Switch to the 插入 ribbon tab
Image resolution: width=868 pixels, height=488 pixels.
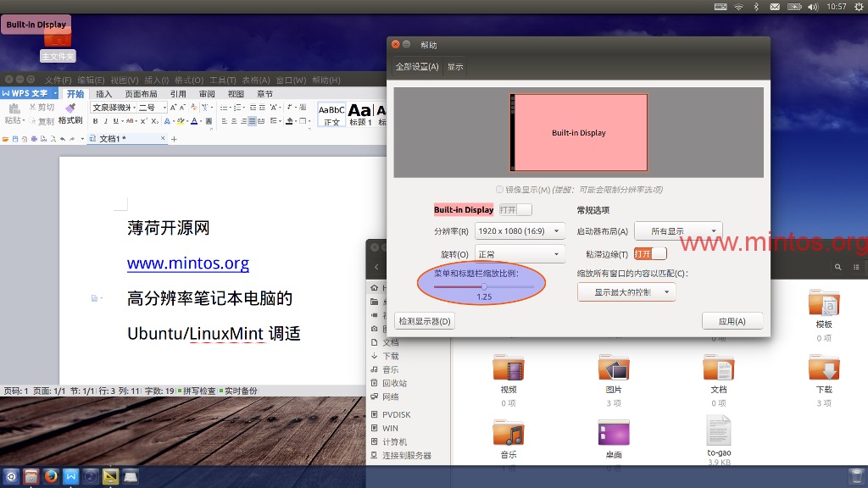pos(104,94)
